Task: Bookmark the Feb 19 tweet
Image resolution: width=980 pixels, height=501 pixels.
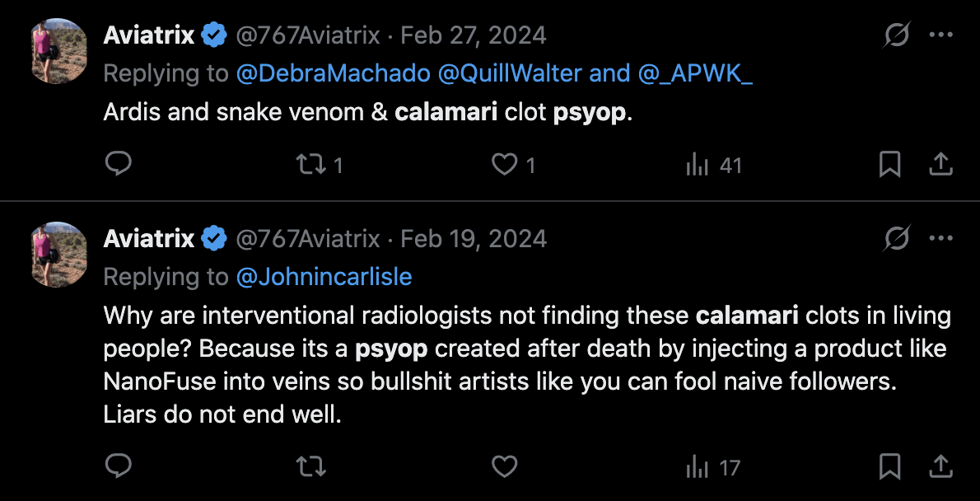Action: [889, 467]
